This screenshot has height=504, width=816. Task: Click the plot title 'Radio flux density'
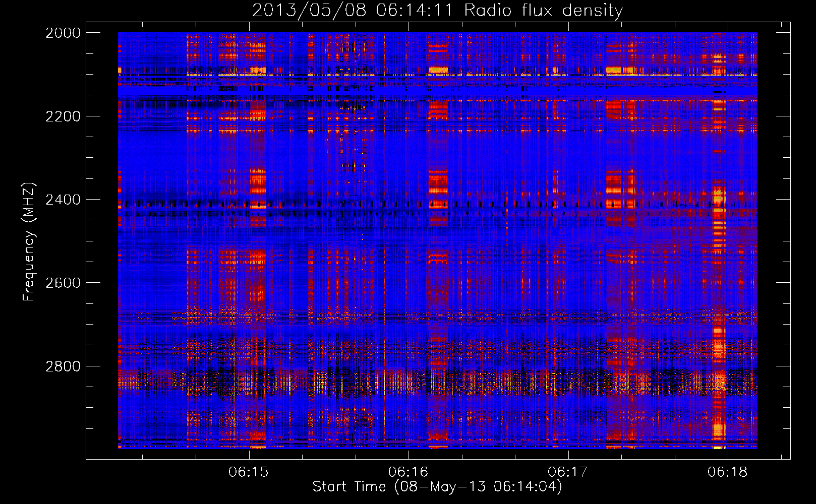pos(544,10)
